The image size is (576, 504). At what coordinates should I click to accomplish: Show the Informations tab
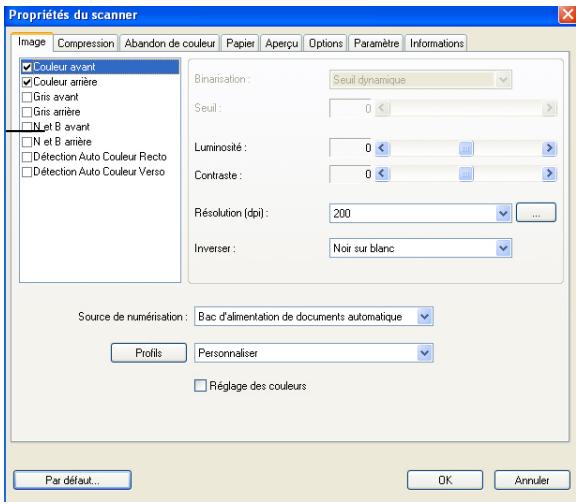436,43
